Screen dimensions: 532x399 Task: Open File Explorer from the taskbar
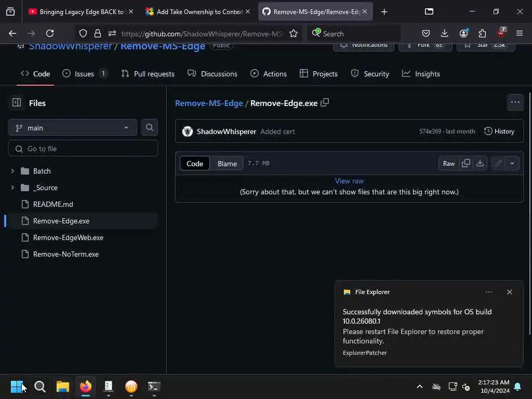coord(63,387)
